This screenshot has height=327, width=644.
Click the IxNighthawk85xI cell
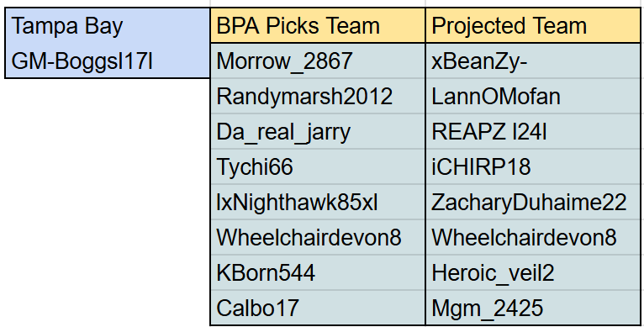point(318,202)
